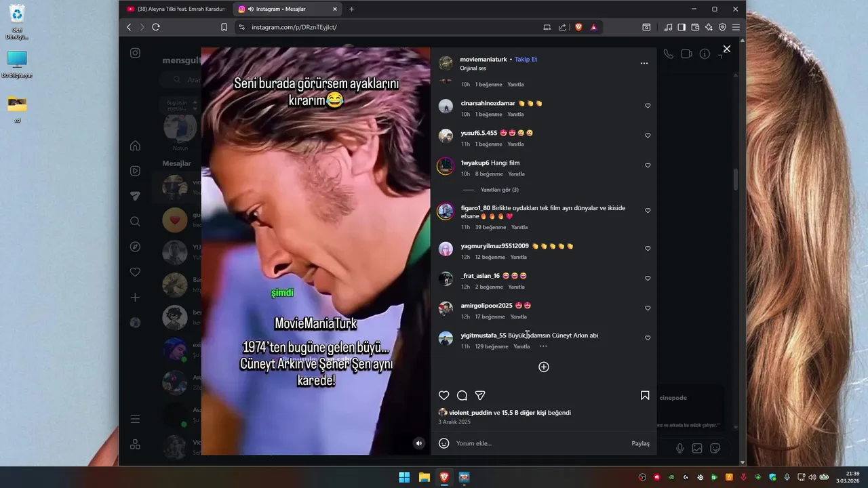
Task: Open Messages paper plane in the sidebar
Action: 135,196
